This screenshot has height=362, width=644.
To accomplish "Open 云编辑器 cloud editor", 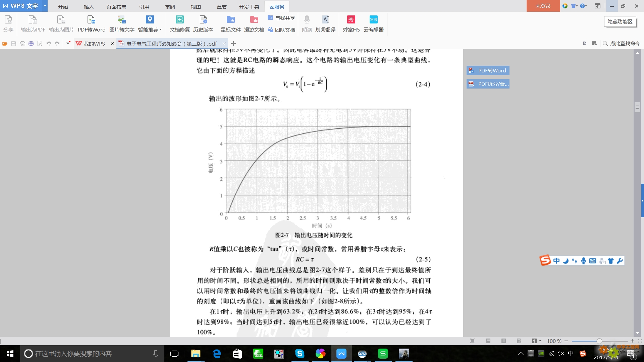I will pos(374,23).
